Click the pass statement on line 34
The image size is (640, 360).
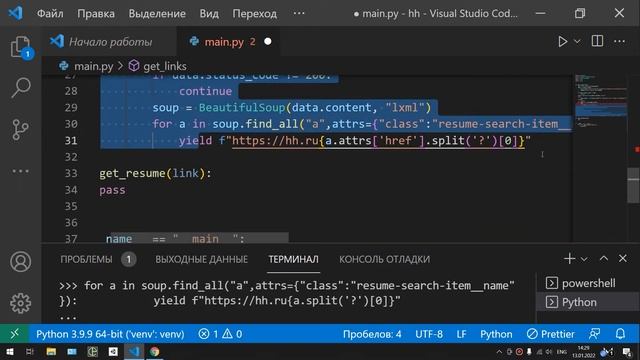point(112,190)
